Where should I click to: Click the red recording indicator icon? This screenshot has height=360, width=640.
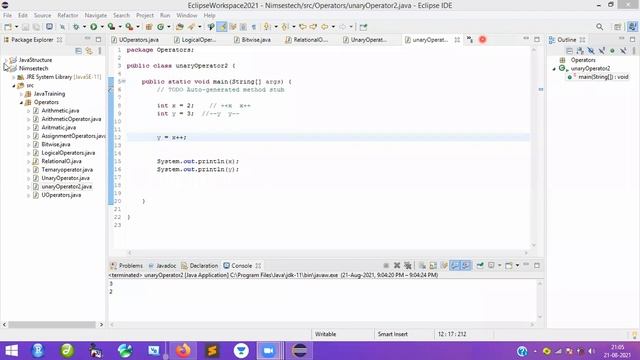pos(482,40)
